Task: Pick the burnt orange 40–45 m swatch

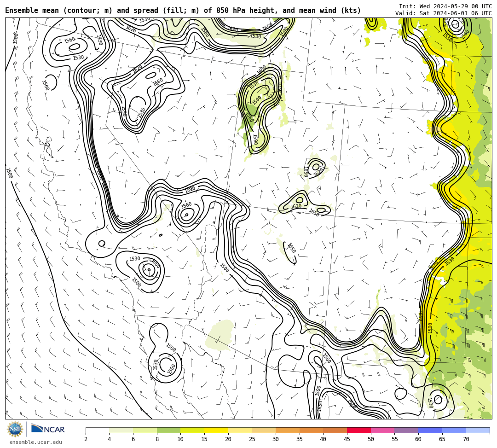Action: coord(335,430)
